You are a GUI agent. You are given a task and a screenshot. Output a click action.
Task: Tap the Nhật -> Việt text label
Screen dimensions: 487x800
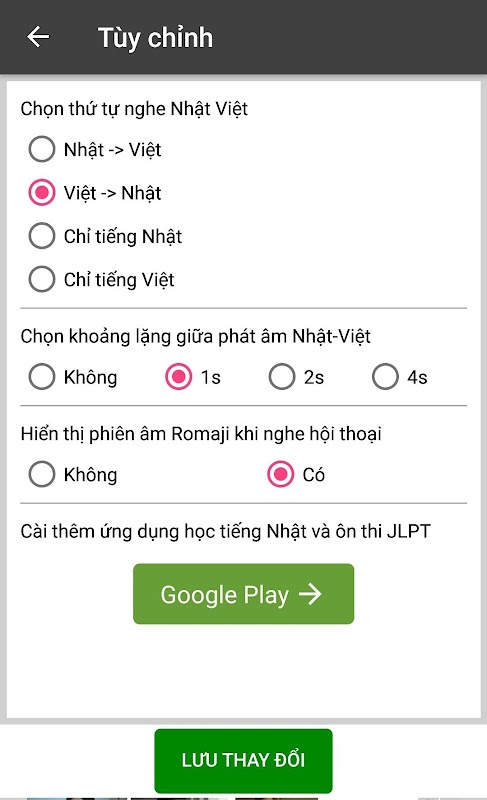pos(112,149)
